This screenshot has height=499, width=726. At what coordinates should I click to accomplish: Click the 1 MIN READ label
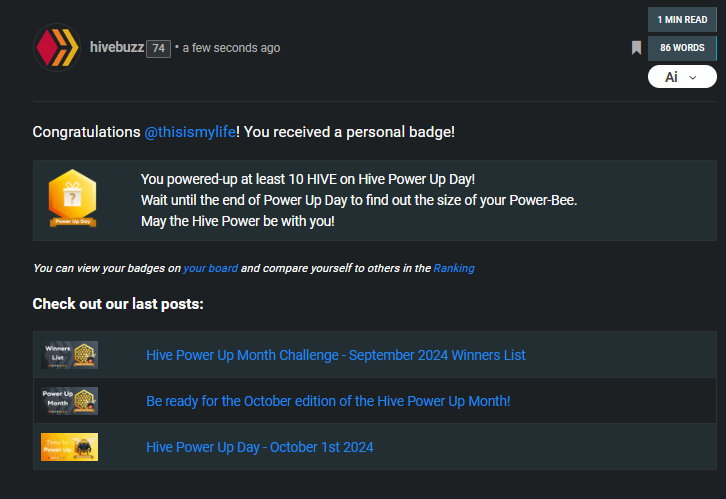(x=682, y=20)
